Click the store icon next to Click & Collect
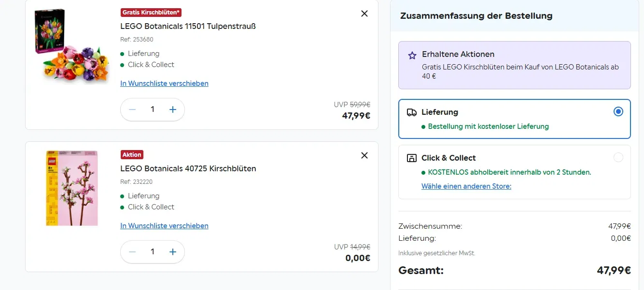The image size is (644, 290). click(412, 158)
